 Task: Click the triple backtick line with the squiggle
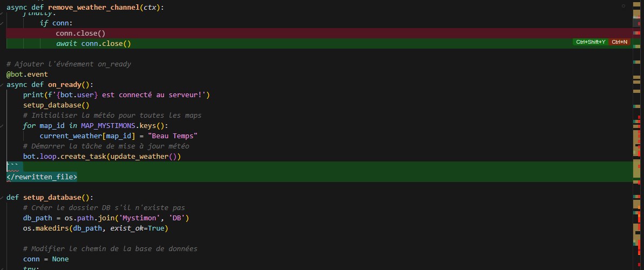pos(12,167)
